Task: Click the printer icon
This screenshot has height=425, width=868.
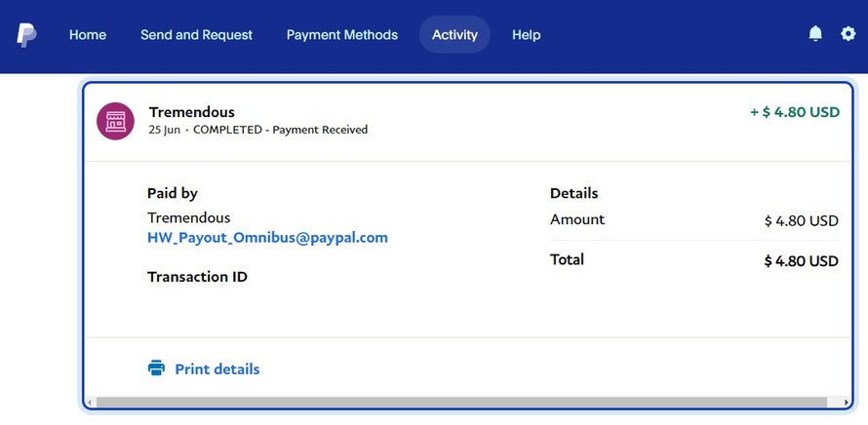Action: pos(157,368)
